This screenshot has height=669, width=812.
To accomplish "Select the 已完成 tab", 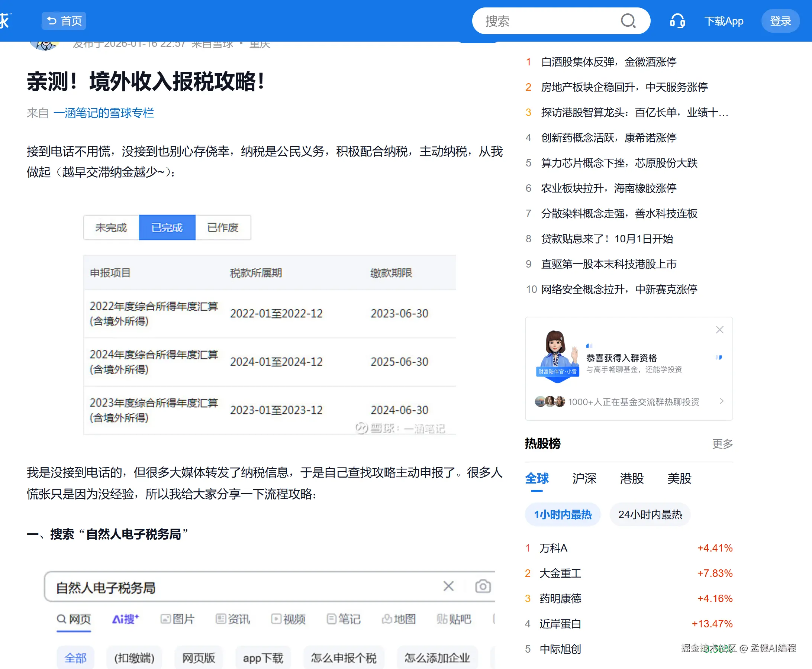I will pos(167,227).
